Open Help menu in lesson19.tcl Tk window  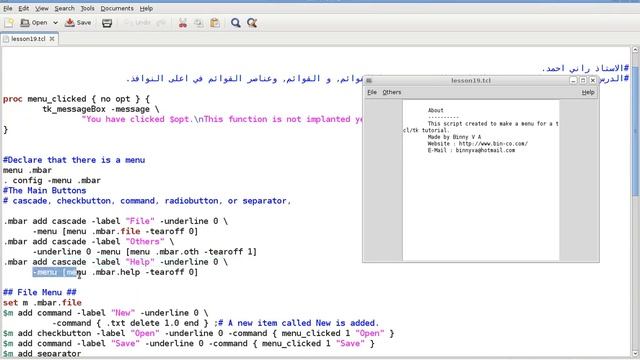tap(588, 92)
